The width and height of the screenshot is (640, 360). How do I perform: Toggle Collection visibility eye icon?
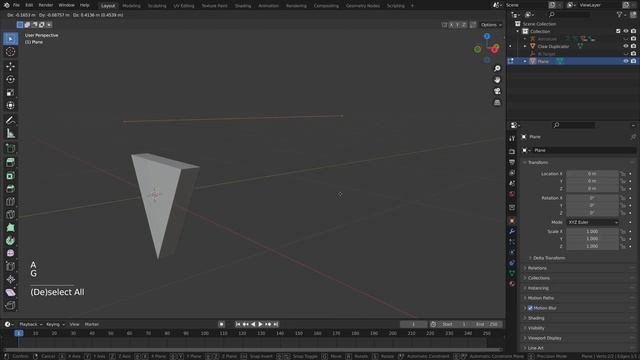tap(626, 31)
